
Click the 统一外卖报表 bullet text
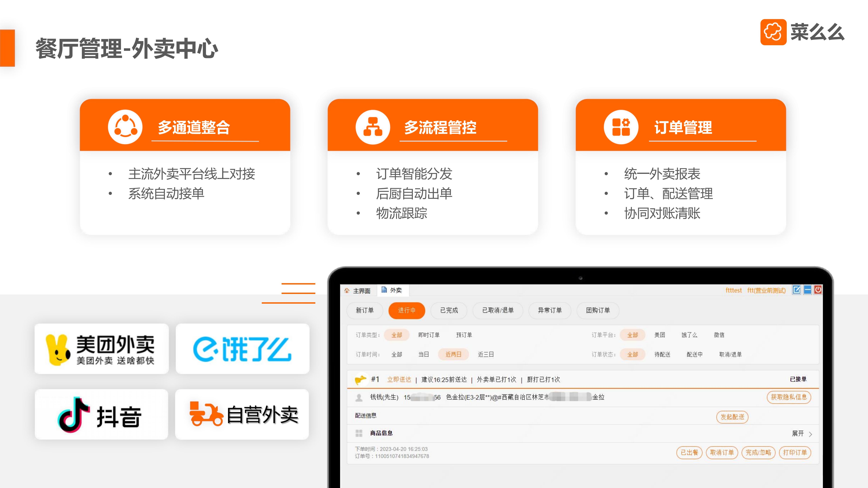pyautogui.click(x=662, y=174)
